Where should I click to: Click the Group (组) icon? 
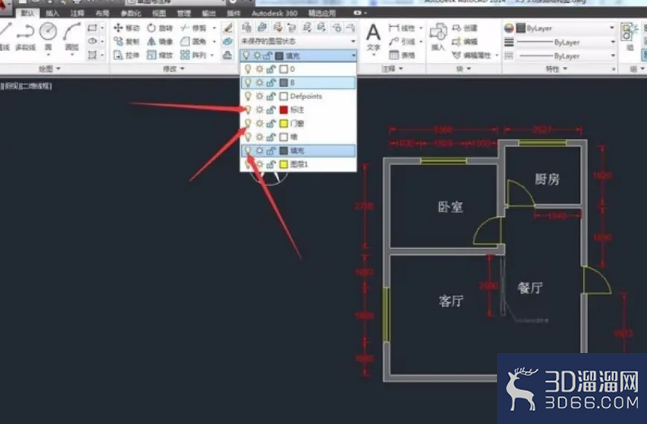(x=629, y=36)
